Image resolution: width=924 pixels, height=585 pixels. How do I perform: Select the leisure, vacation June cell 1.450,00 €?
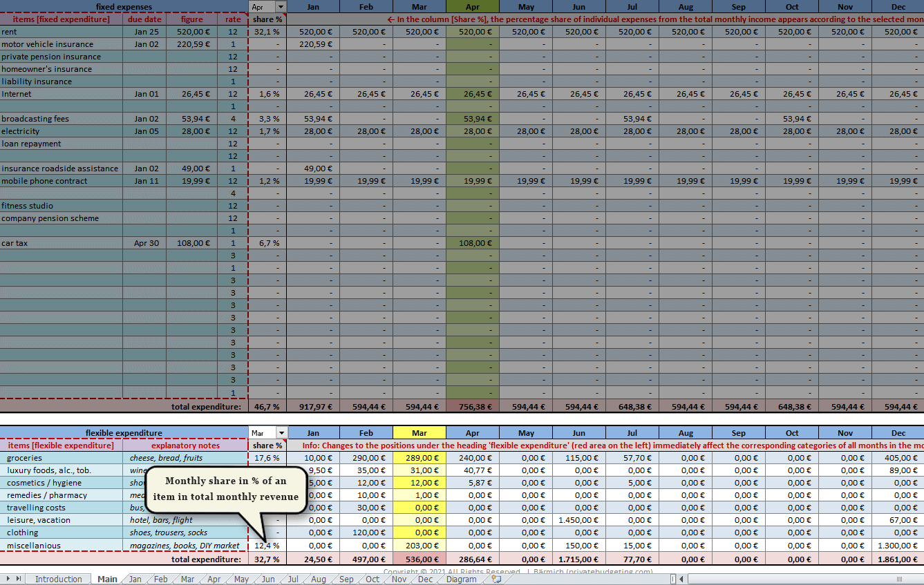coord(579,520)
